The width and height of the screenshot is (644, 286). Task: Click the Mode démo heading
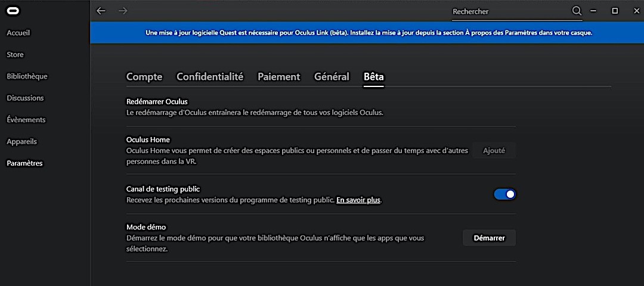pos(146,227)
